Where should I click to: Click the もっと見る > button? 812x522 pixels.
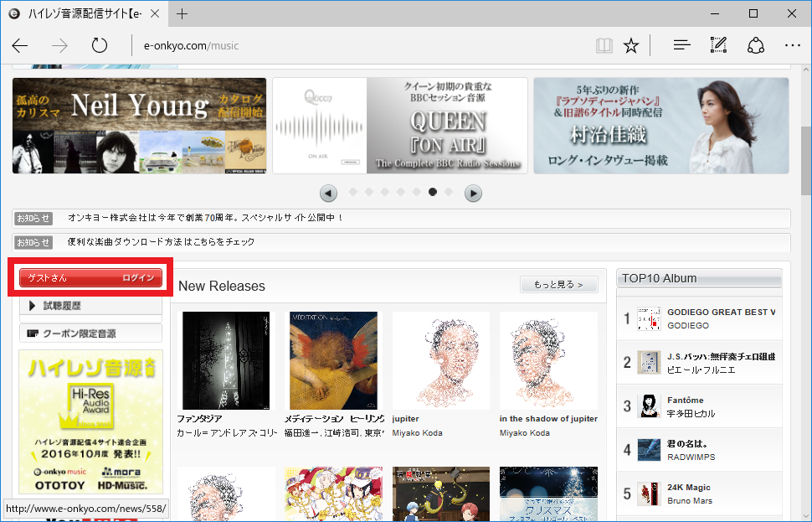558,285
